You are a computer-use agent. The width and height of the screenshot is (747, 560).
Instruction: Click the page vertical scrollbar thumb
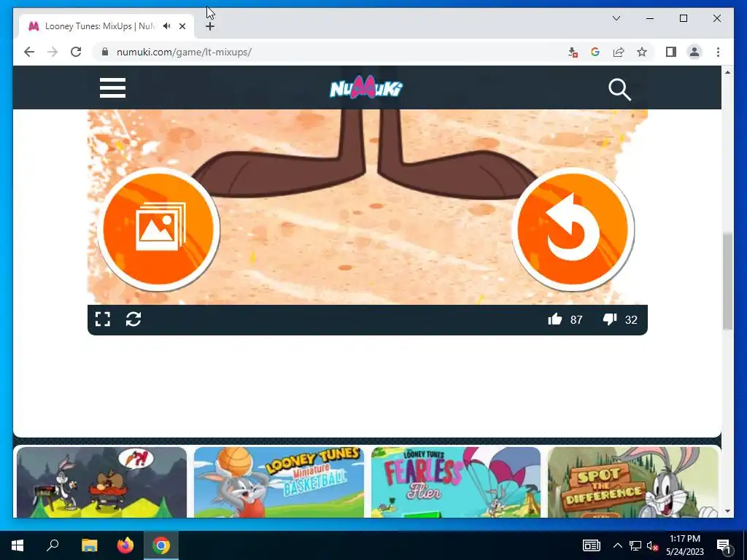click(727, 281)
